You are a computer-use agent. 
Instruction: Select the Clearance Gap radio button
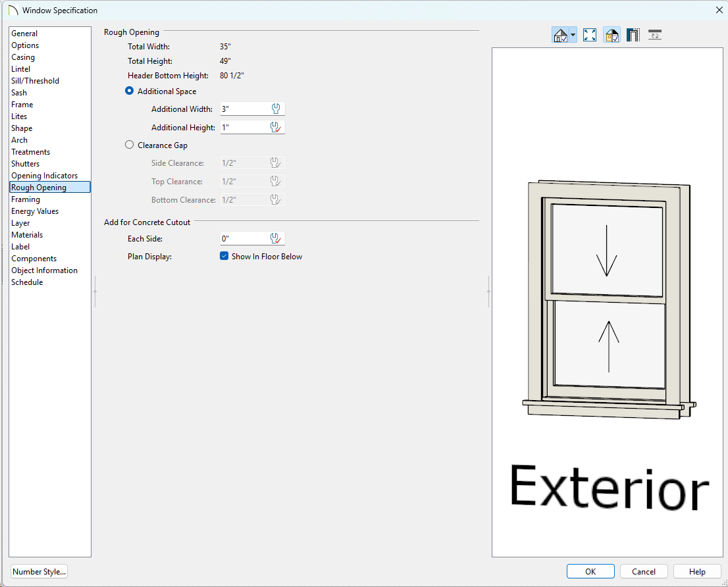(x=130, y=145)
